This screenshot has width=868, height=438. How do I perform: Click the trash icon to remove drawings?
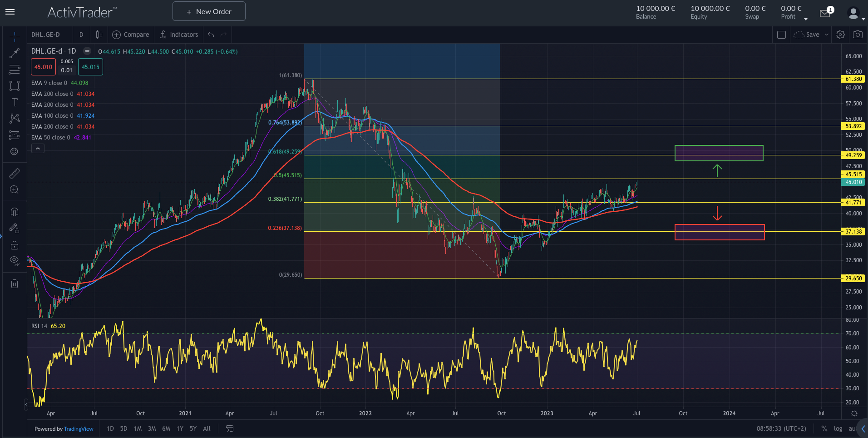(15, 284)
